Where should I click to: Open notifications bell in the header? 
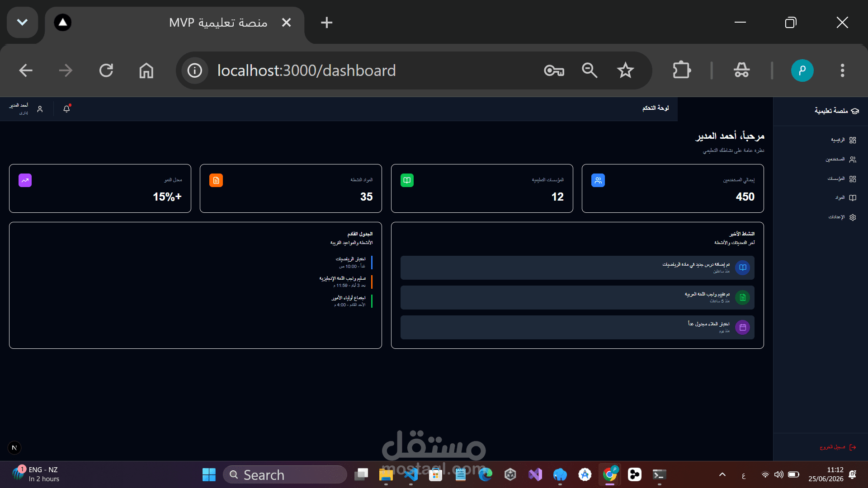click(67, 109)
